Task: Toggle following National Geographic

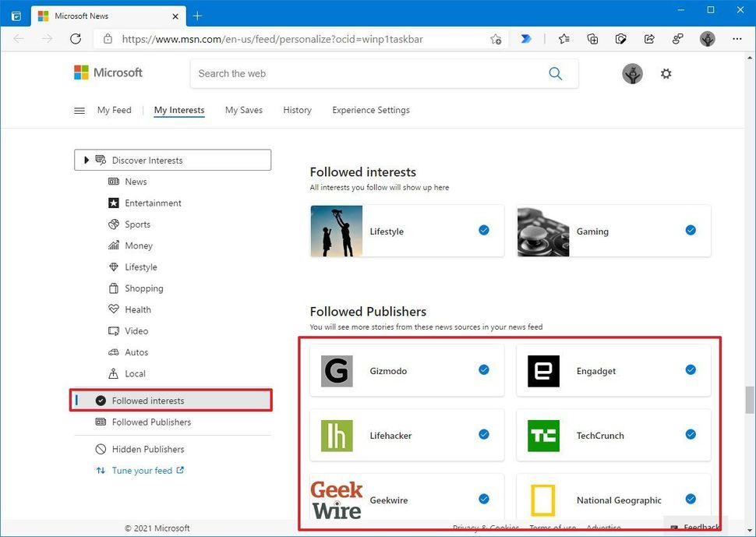Action: [x=690, y=499]
